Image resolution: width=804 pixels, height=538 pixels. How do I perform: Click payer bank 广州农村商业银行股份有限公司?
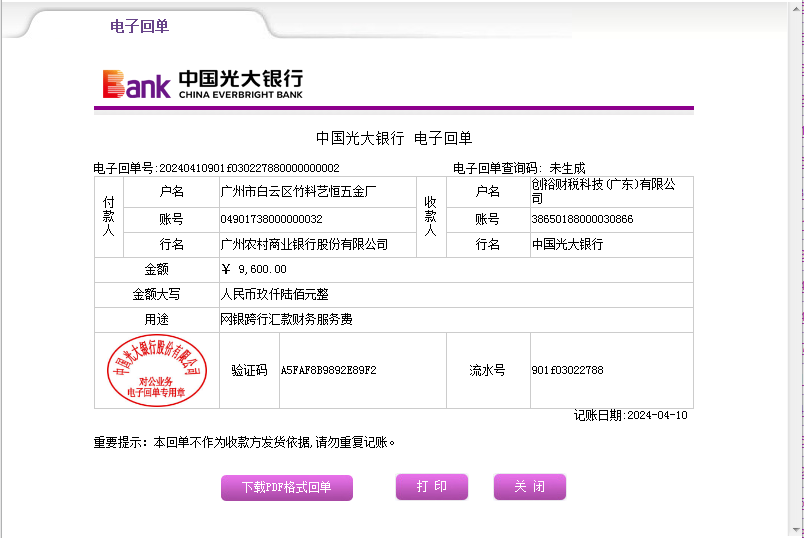304,245
